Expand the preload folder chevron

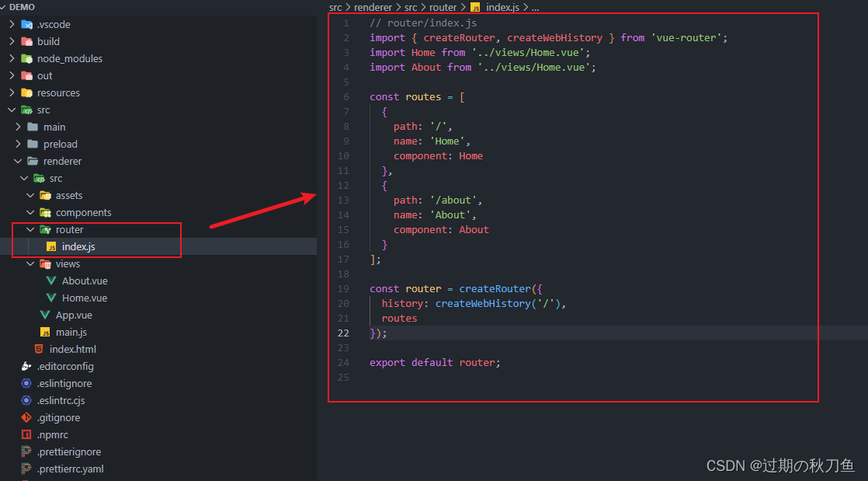18,144
